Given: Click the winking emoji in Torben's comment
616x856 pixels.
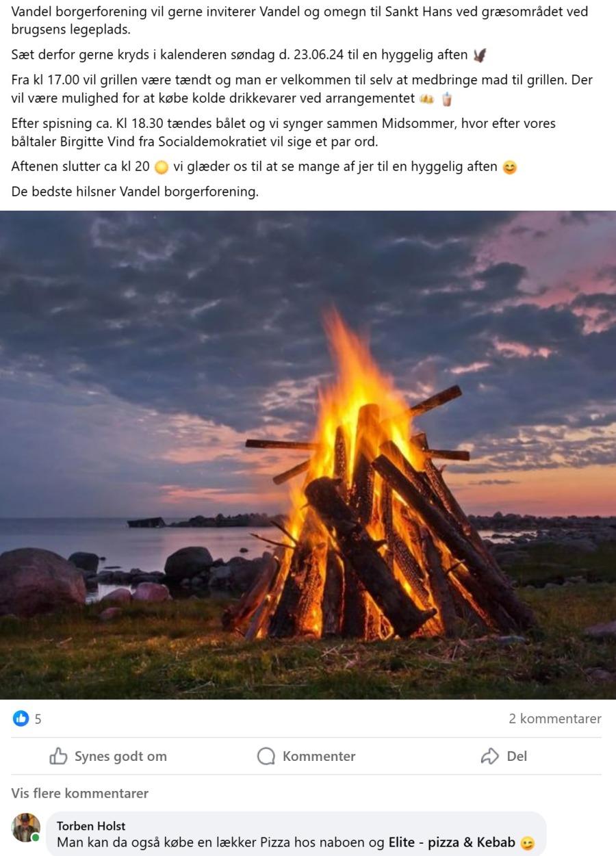Looking at the screenshot, I should point(527,844).
